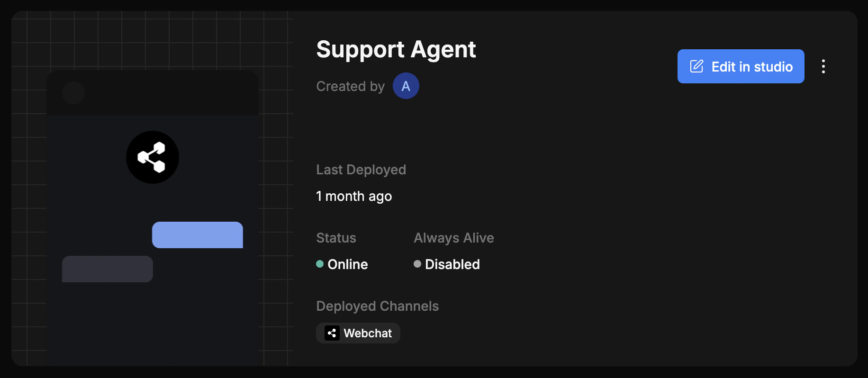
Task: Click the Online status value
Action: coord(347,264)
